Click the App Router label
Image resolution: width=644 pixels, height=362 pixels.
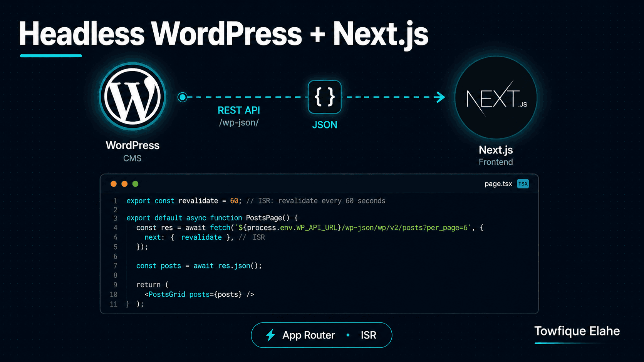point(309,335)
